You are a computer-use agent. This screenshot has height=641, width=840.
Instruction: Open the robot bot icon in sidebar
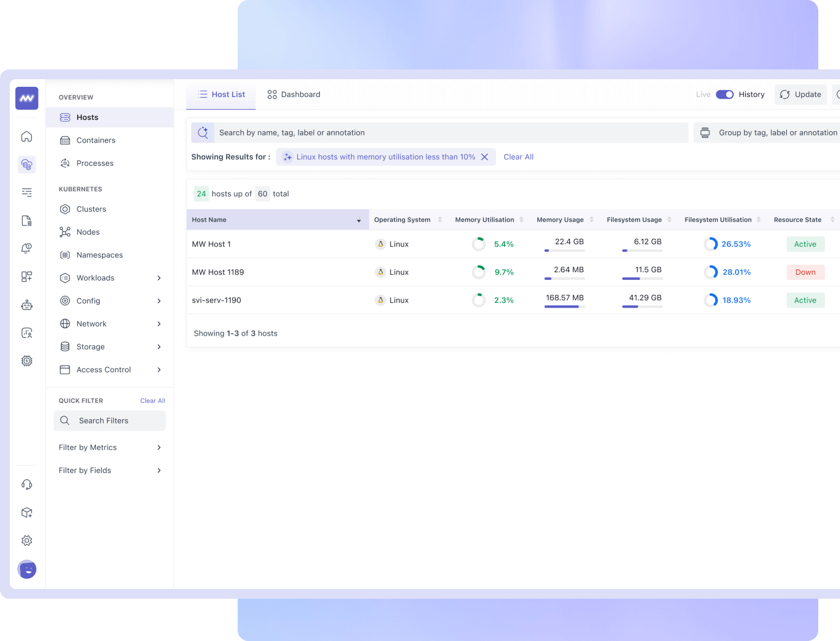pos(27,305)
